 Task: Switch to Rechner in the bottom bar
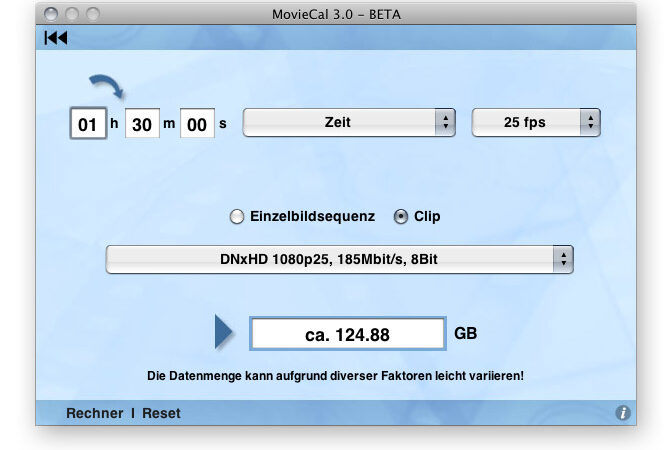[95, 413]
